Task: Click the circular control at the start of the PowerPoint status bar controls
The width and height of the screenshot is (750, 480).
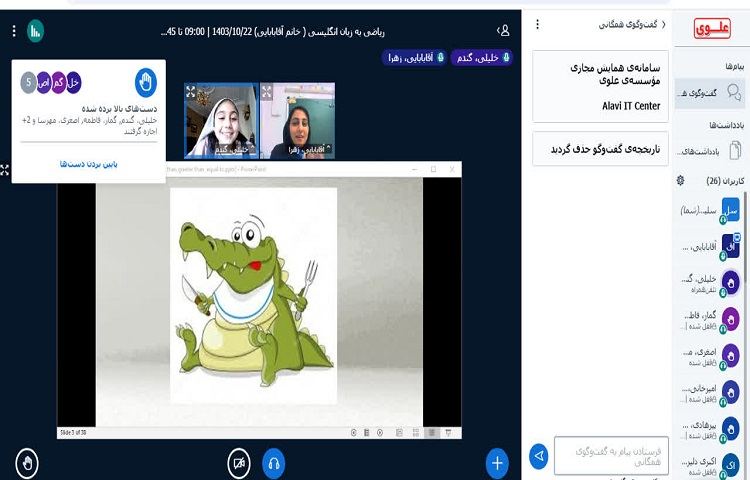Action: 353,433
